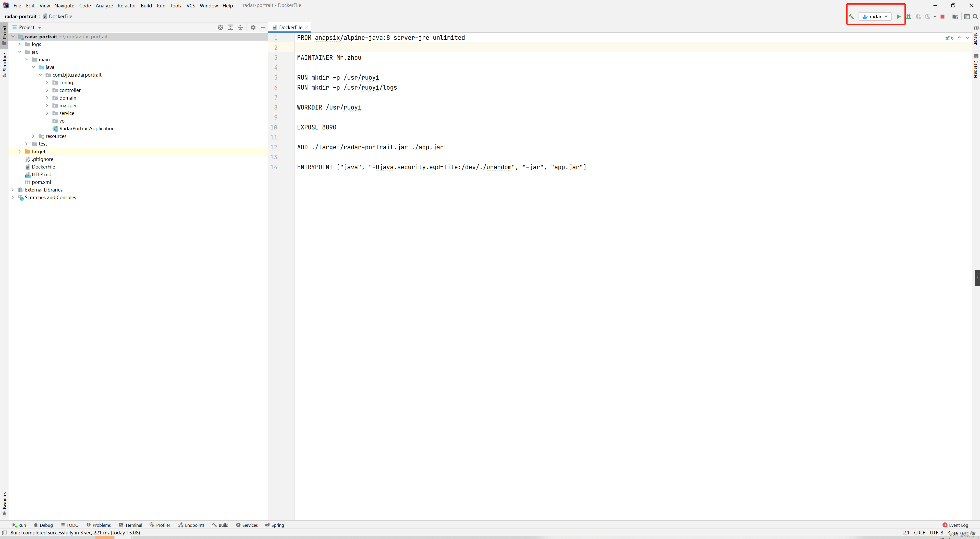Go to next highlighted problem arrow
The width and height of the screenshot is (980, 539).
click(x=967, y=38)
